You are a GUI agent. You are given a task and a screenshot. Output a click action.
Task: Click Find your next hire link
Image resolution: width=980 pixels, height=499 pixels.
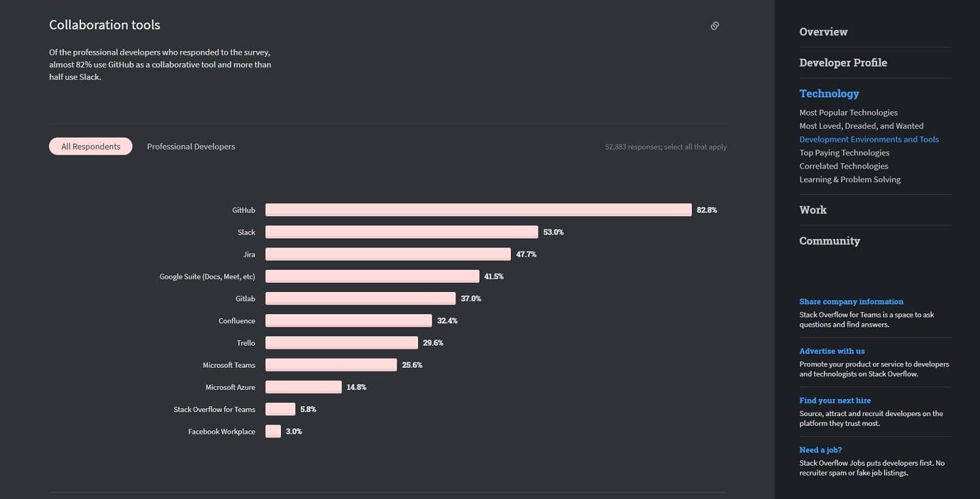835,400
